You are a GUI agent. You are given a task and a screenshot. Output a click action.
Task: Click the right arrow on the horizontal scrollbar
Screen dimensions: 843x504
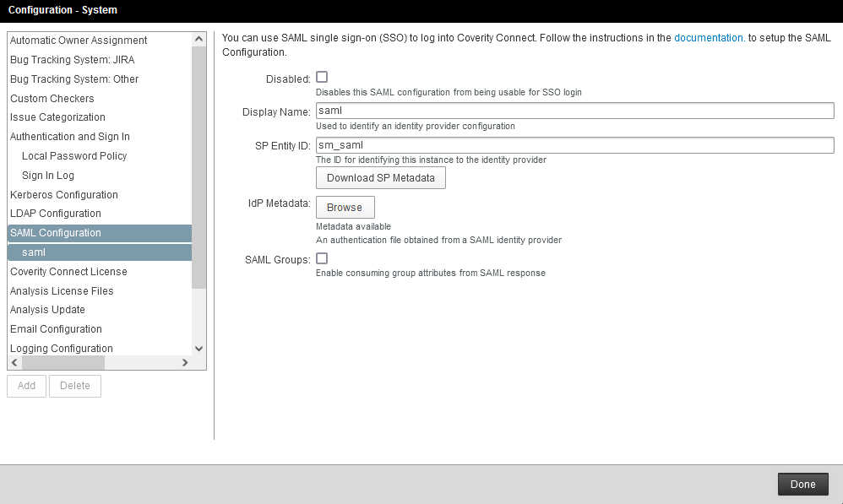point(185,362)
